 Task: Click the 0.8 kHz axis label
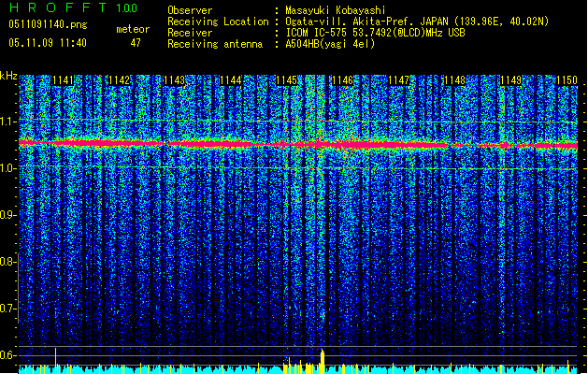(x=7, y=262)
